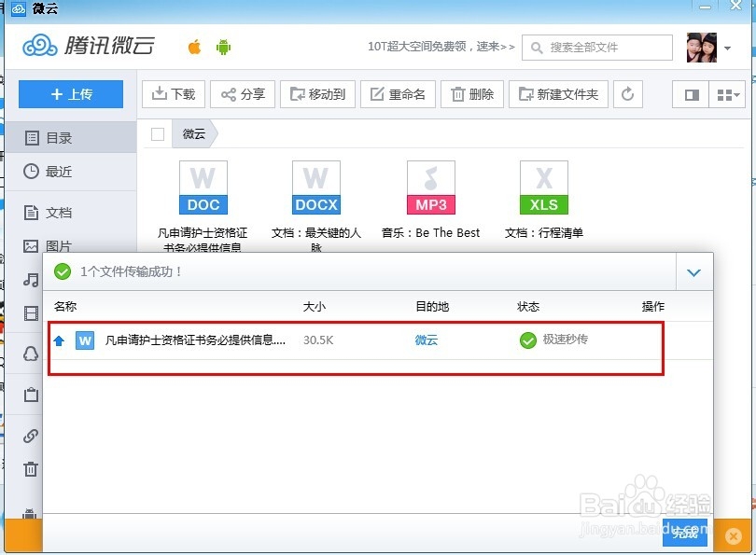Open the user avatar dropdown arrow
Screen dimensions: 756x555
[x=728, y=48]
